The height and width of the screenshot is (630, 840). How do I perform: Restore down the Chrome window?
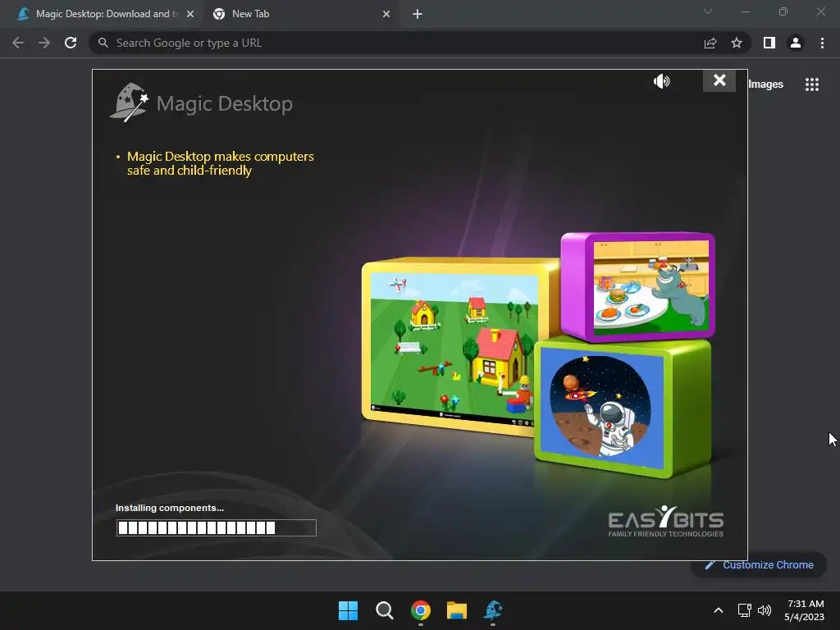tap(783, 11)
